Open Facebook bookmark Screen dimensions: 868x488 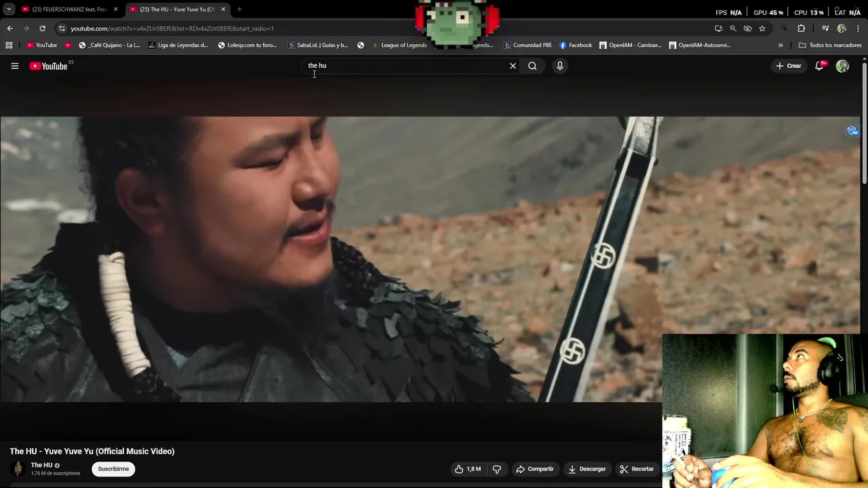click(x=576, y=45)
